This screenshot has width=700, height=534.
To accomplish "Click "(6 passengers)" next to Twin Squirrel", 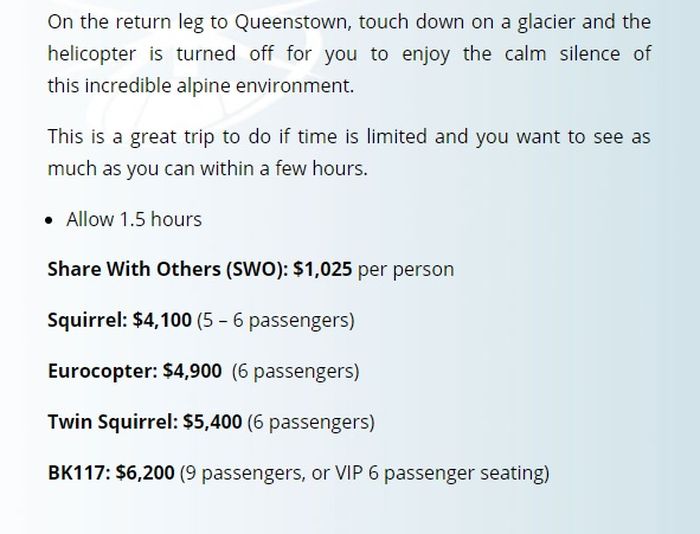I will tap(311, 421).
